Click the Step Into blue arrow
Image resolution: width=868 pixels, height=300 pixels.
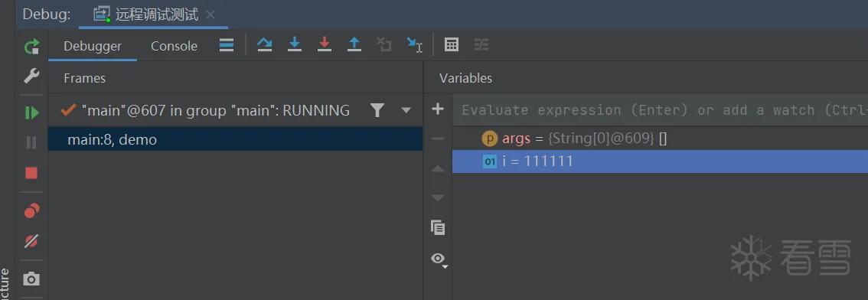[x=295, y=44]
